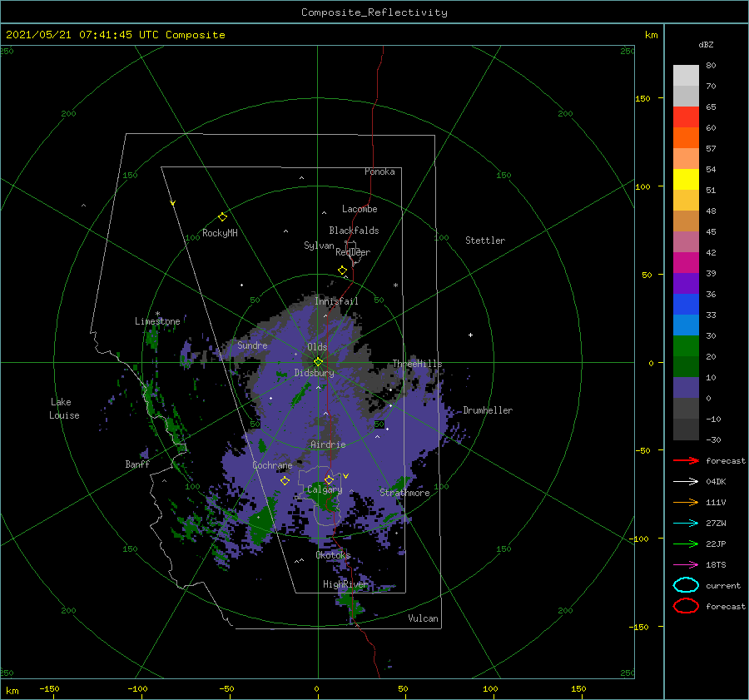Image resolution: width=749 pixels, height=700 pixels.
Task: Select the Ponoka city label
Action: click(x=379, y=171)
